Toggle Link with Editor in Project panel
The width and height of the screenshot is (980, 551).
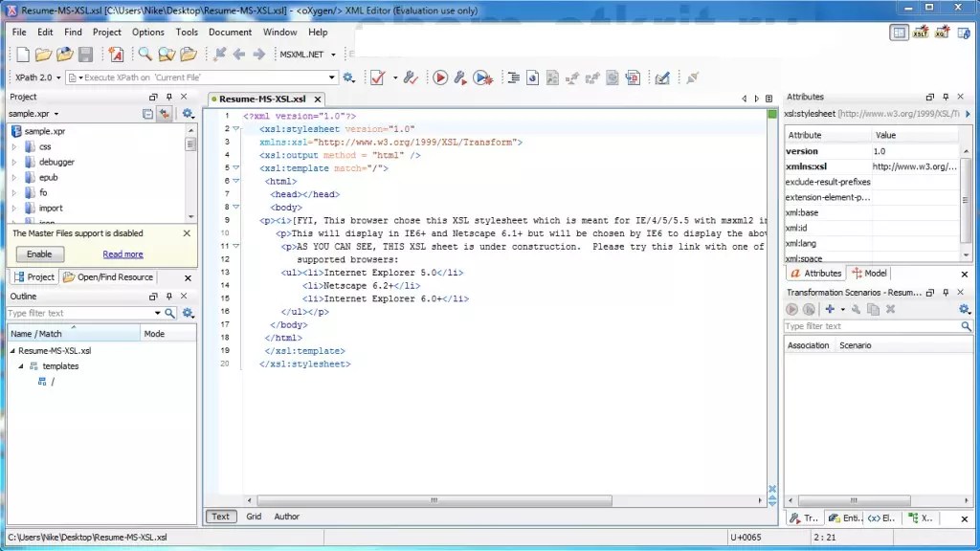165,114
